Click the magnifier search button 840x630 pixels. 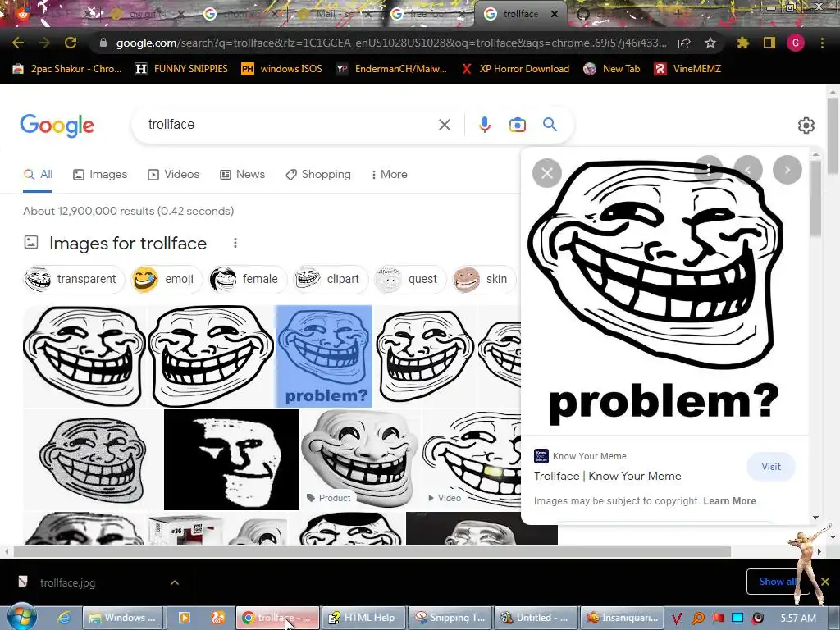[x=550, y=125]
